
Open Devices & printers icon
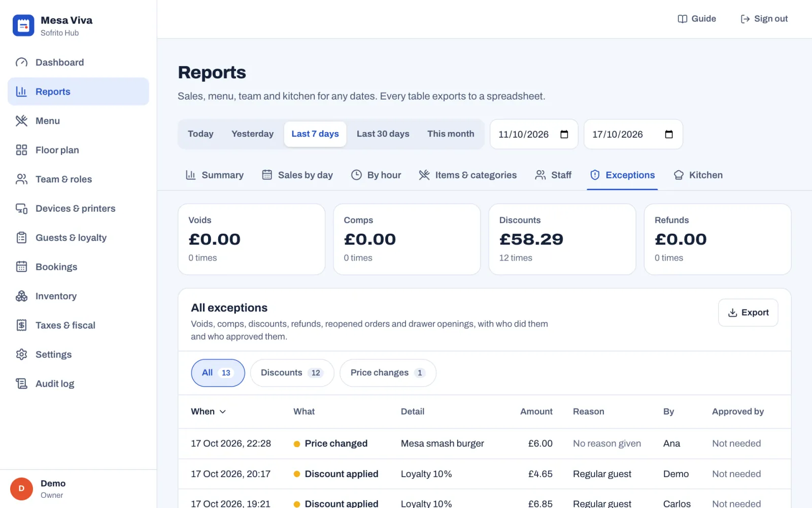[21, 208]
